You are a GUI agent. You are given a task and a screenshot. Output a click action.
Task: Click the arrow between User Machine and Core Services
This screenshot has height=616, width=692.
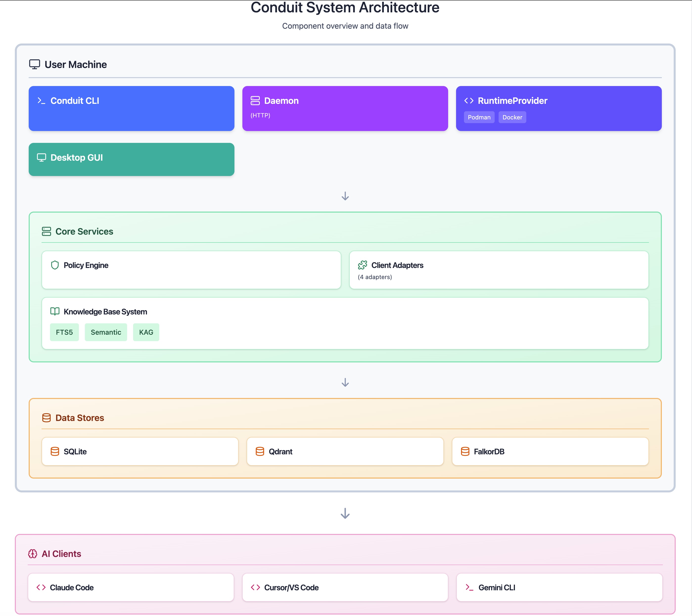(x=345, y=196)
